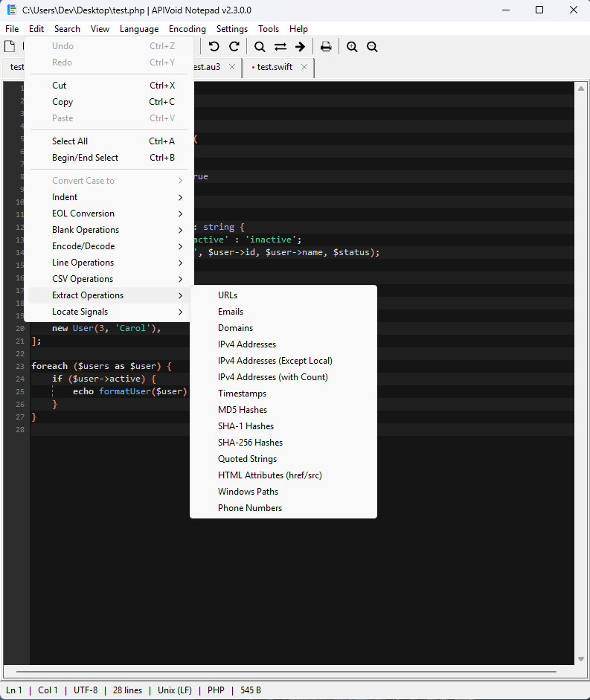Click the Zoom Out toolbar icon
Screen dimensions: 590x700
[x=372, y=46]
